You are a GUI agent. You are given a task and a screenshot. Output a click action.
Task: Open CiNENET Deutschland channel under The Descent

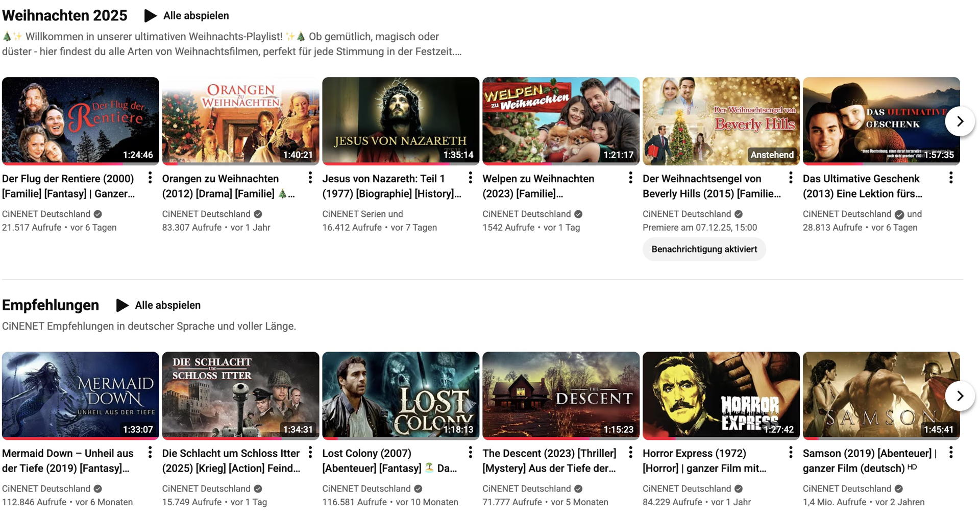coord(526,488)
